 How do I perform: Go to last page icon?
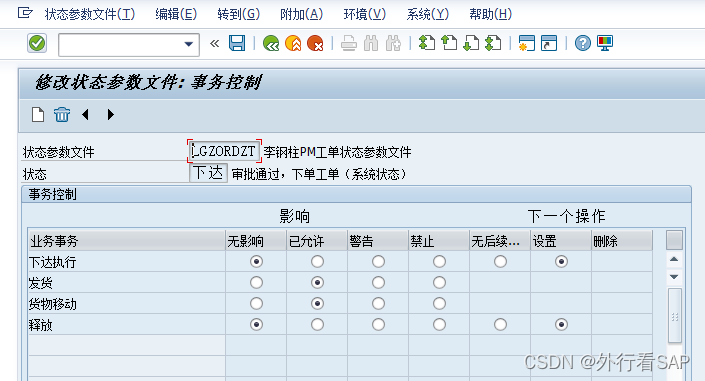[x=493, y=43]
